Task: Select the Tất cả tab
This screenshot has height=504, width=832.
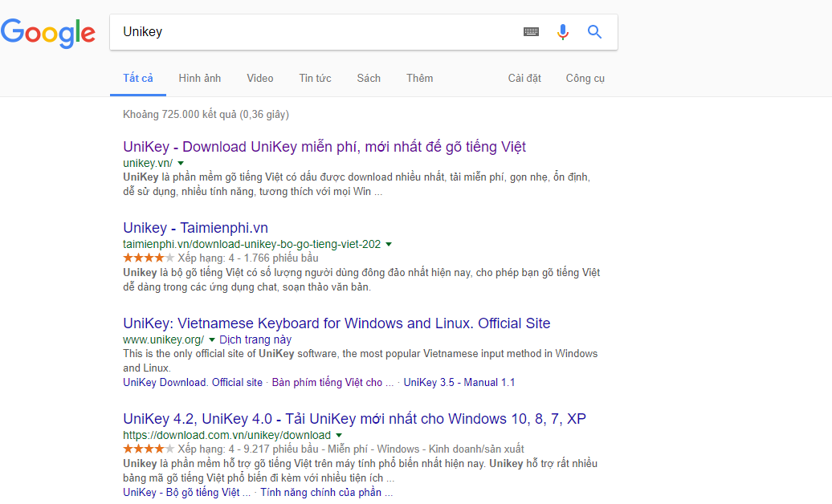Action: [x=138, y=79]
